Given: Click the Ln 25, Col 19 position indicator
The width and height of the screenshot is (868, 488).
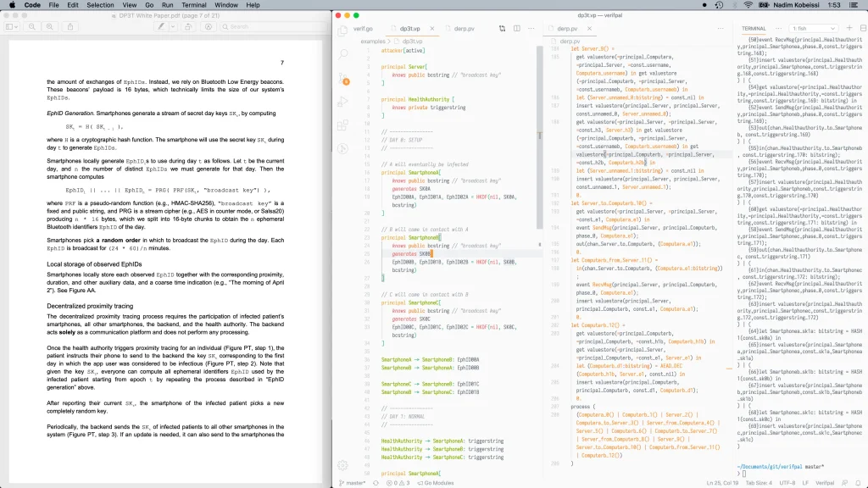Looking at the screenshot, I should 722,483.
